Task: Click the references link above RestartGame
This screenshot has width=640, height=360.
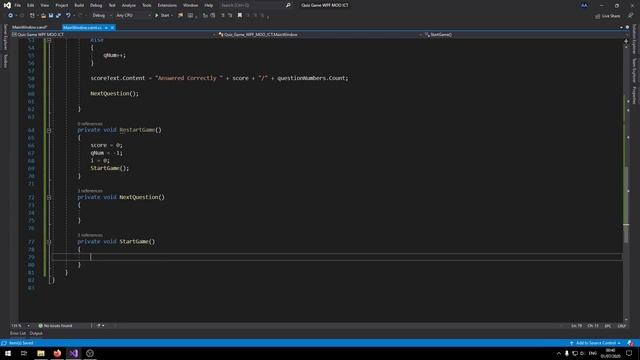Action: (x=90, y=124)
